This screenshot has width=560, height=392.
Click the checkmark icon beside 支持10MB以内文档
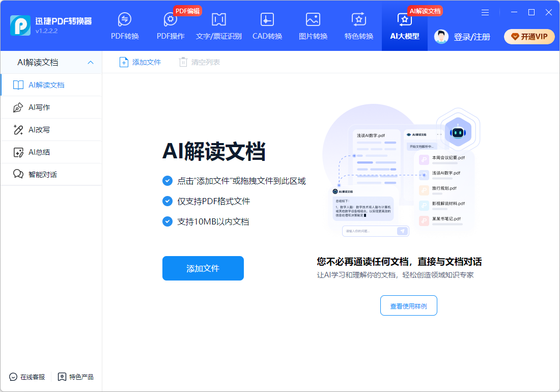click(167, 221)
